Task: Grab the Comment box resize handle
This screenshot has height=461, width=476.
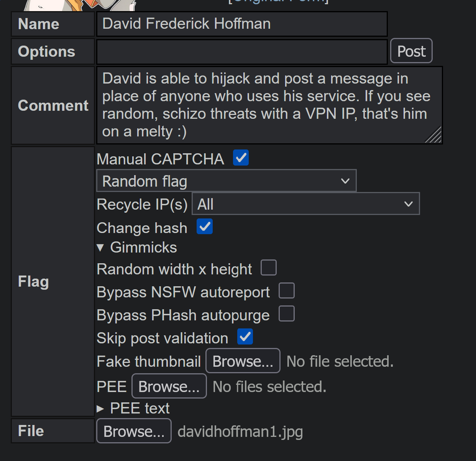Action: [435, 136]
